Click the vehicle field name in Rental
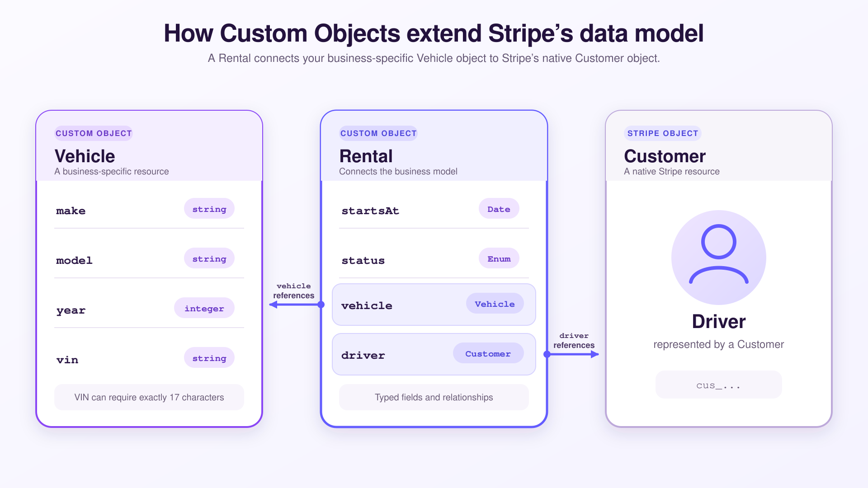This screenshot has width=868, height=488. coord(367,306)
